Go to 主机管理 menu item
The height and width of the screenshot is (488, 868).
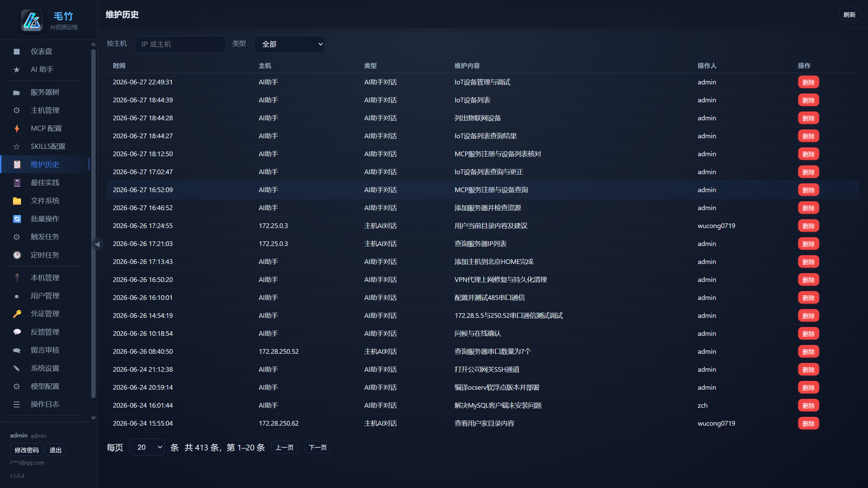(45, 110)
